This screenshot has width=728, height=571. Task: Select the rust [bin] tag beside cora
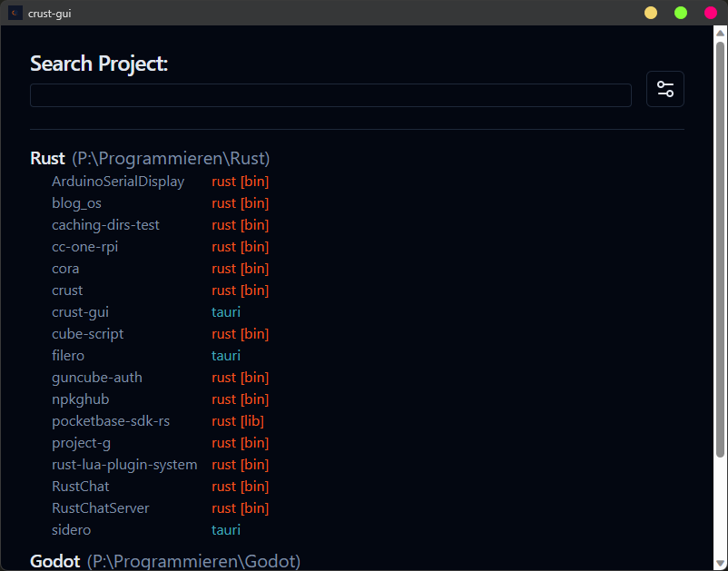[x=240, y=268]
